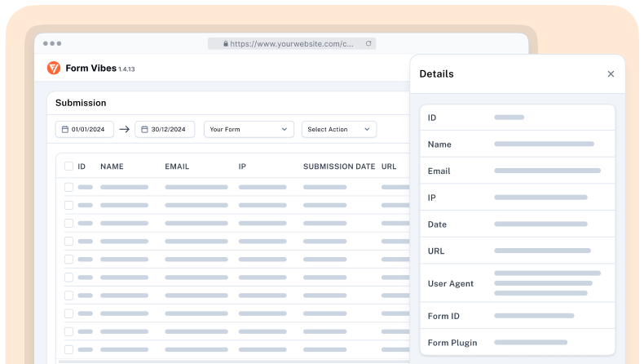Click the browser reload icon

tap(368, 44)
